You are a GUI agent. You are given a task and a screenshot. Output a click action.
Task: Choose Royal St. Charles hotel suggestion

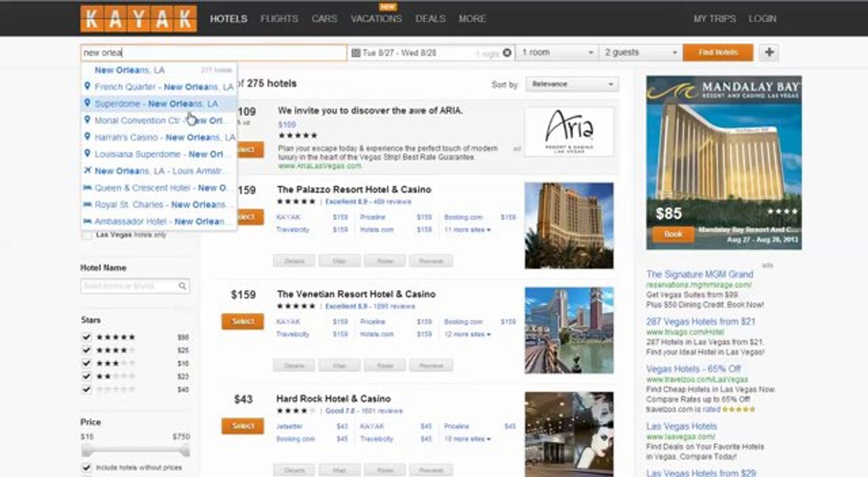(158, 205)
